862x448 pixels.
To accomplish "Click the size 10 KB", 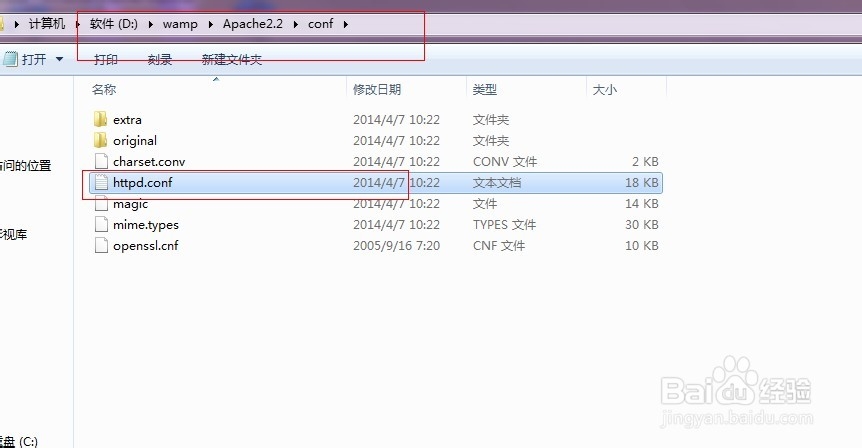I will pyautogui.click(x=642, y=246).
